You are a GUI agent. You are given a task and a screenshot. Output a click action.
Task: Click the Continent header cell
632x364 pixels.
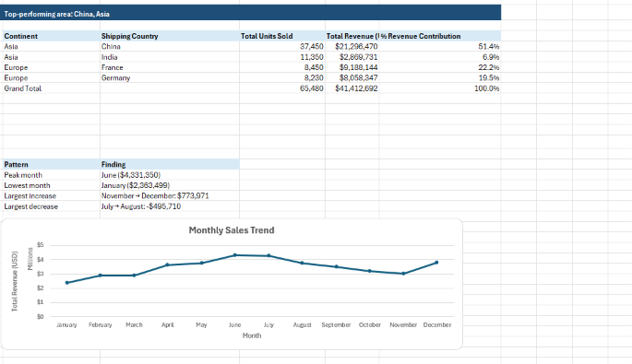click(x=51, y=36)
